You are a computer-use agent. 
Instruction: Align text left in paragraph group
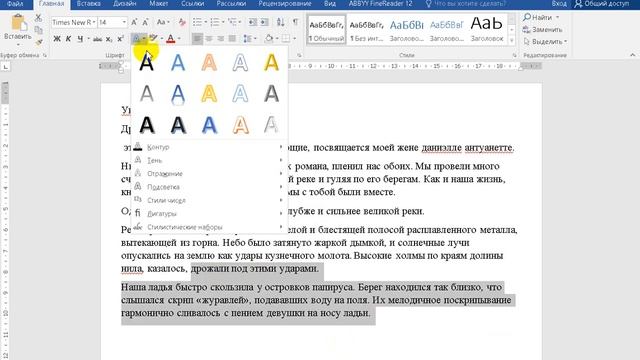click(x=197, y=39)
